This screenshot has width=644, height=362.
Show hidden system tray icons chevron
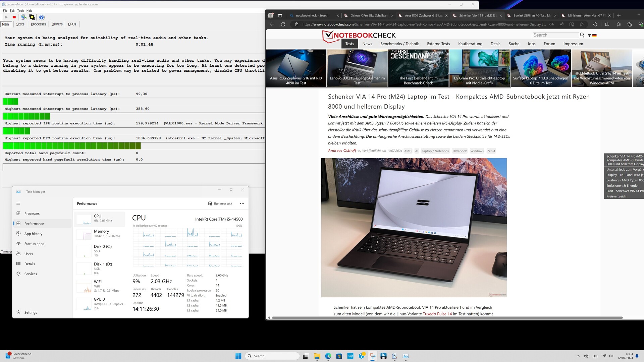578,356
